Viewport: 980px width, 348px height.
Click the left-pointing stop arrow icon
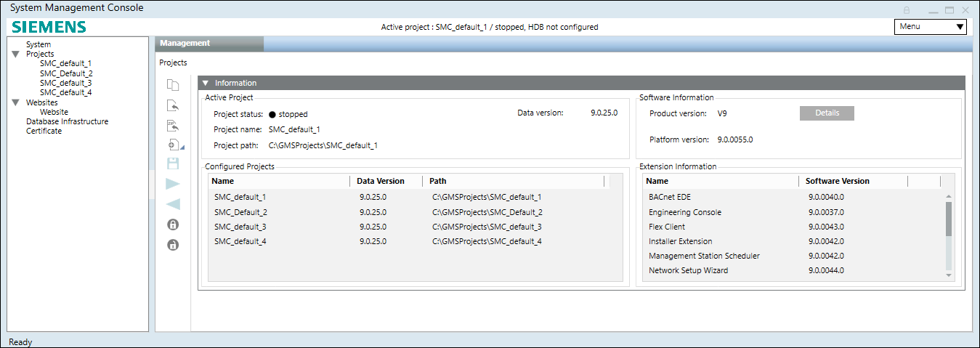coord(173,204)
